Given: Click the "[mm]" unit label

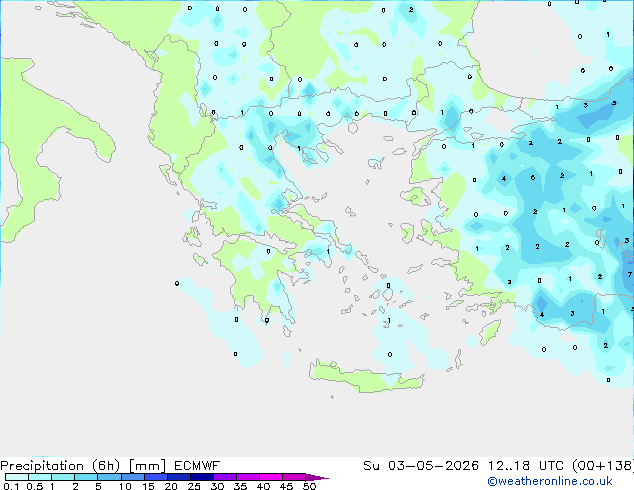Looking at the screenshot, I should tap(147, 466).
